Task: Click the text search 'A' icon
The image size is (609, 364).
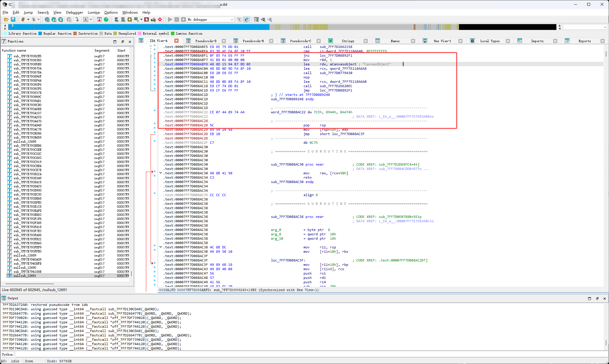Action: [x=86, y=19]
